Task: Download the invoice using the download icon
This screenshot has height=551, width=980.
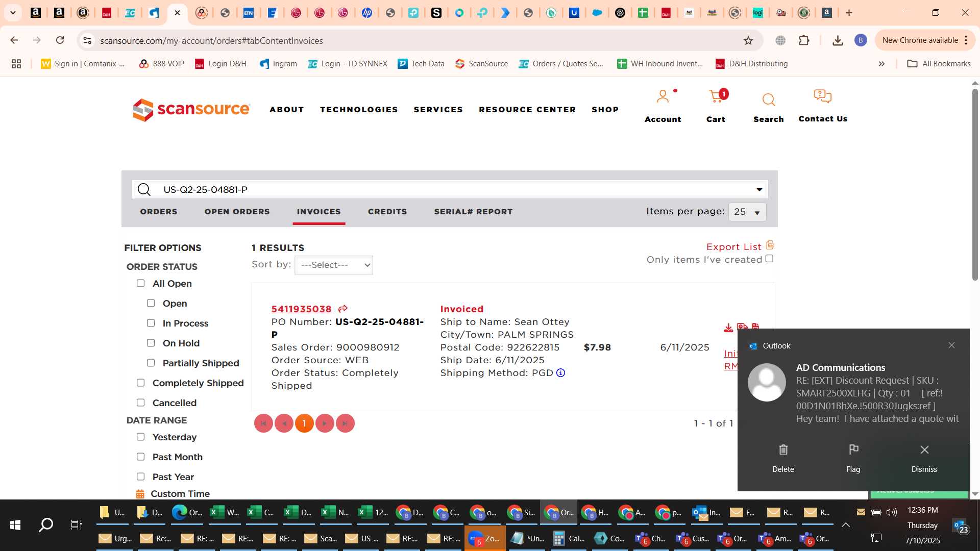Action: [x=728, y=328]
